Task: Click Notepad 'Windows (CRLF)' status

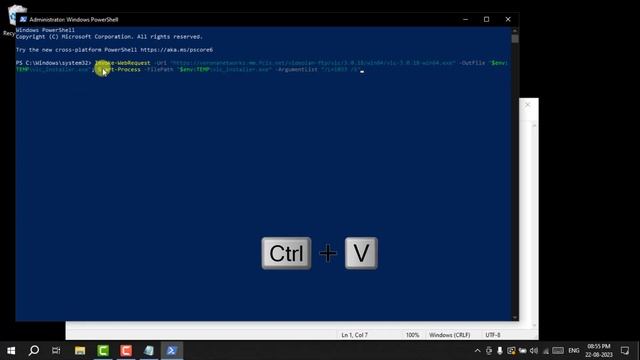Action: click(x=449, y=335)
